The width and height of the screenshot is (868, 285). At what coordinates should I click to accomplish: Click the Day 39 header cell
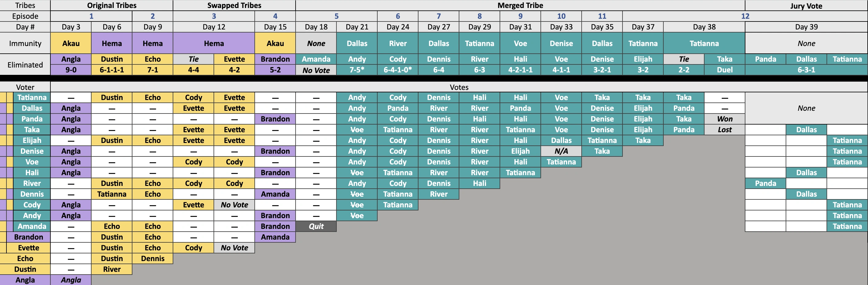click(x=806, y=27)
